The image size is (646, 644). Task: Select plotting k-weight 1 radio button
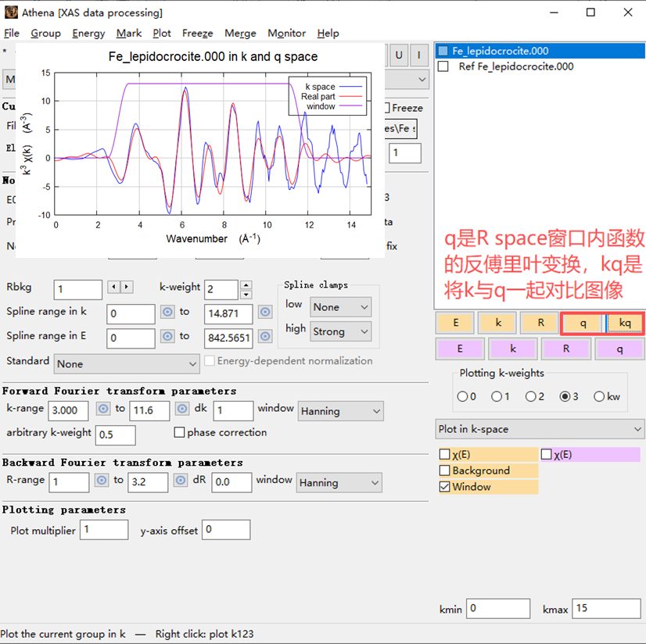(x=497, y=396)
